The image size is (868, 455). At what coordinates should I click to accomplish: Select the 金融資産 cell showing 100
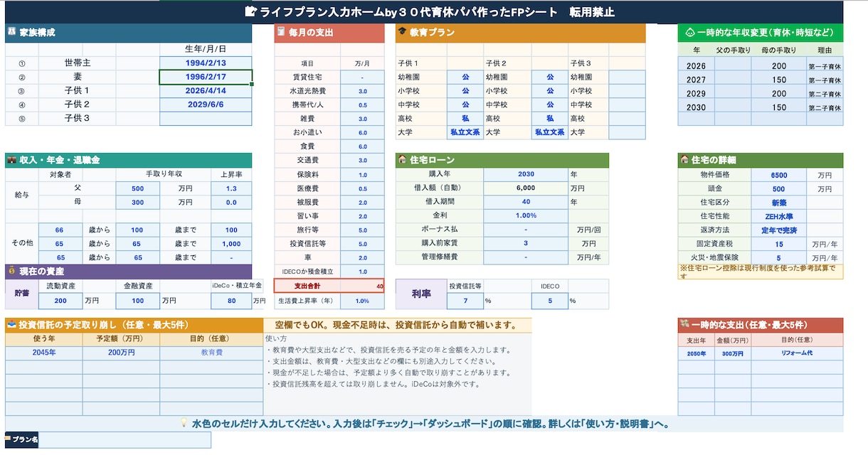click(137, 301)
